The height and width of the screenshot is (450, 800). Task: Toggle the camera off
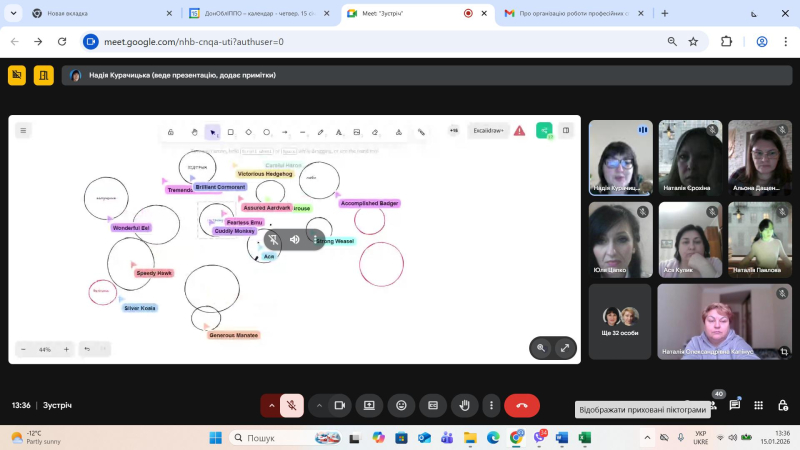[340, 405]
